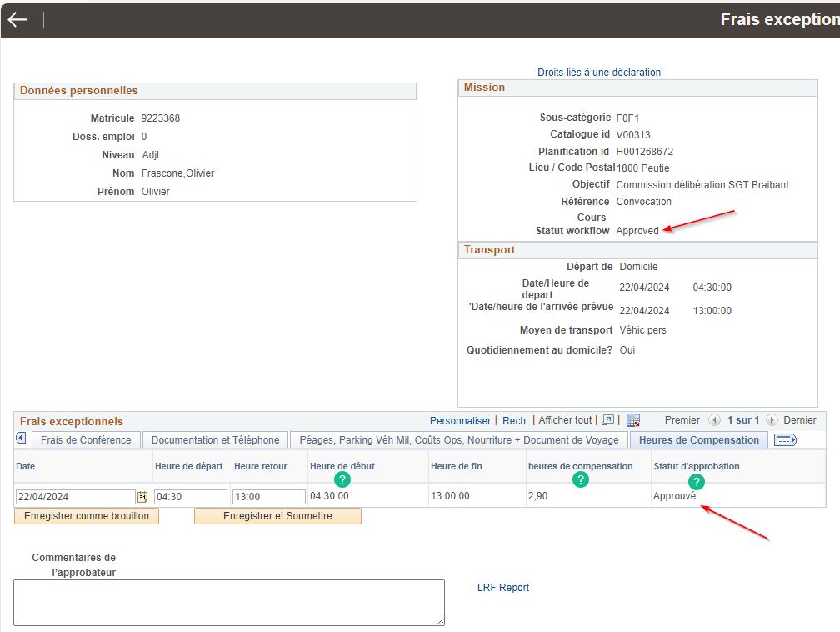
Task: Go to next row arrow
Action: pyautogui.click(x=772, y=420)
